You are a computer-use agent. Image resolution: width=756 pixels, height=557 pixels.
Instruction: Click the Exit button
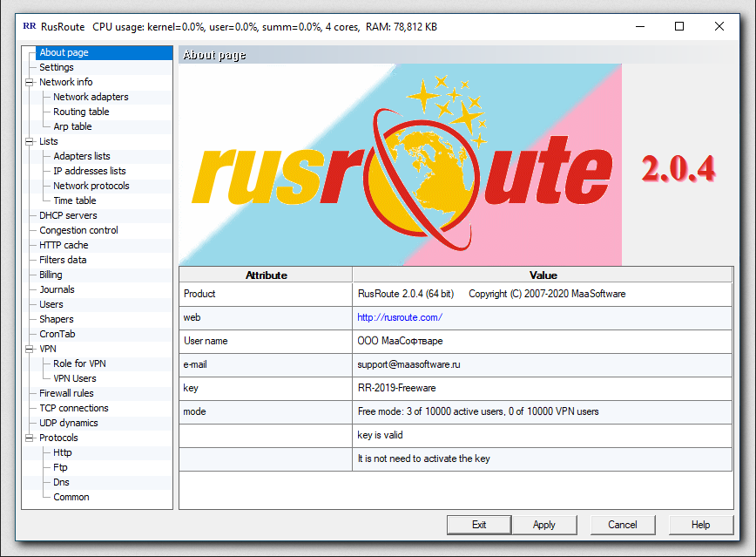click(479, 525)
